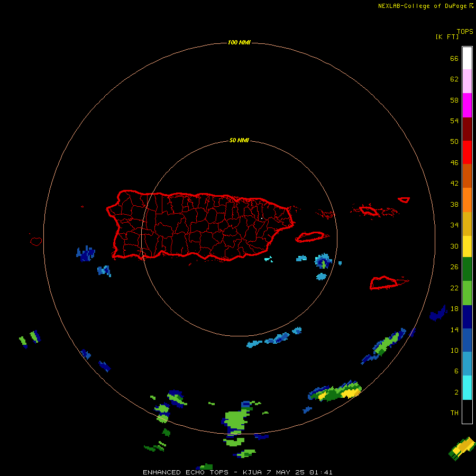Viewport: 476px width, 476px height.
Task: Click the Vieques island outline southeast of Puerto Rico
Action: (312, 237)
